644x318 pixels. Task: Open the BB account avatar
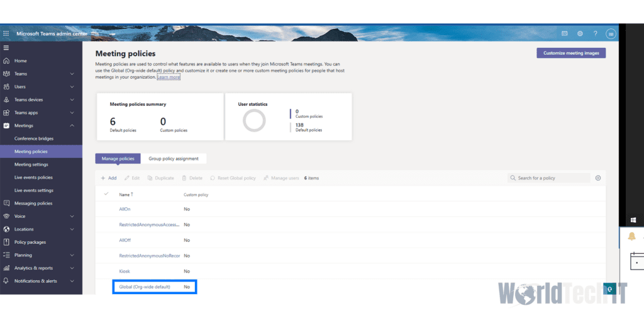pyautogui.click(x=611, y=34)
